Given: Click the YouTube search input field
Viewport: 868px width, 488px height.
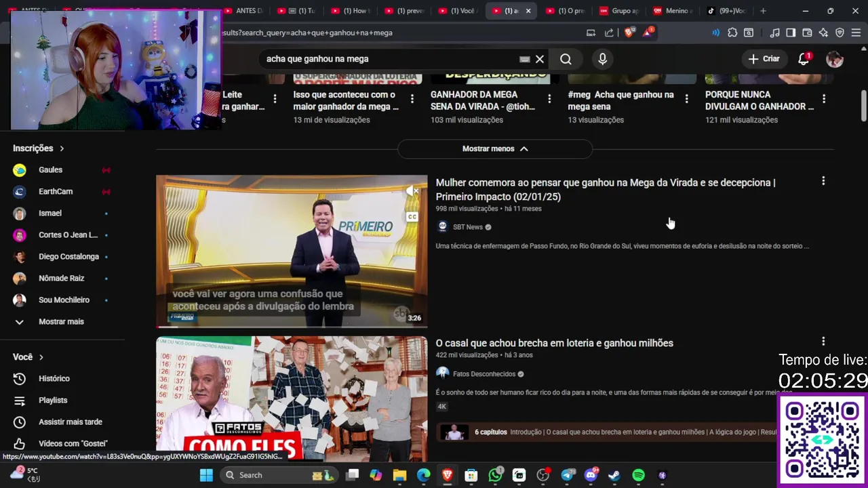Looking at the screenshot, I should coord(390,59).
